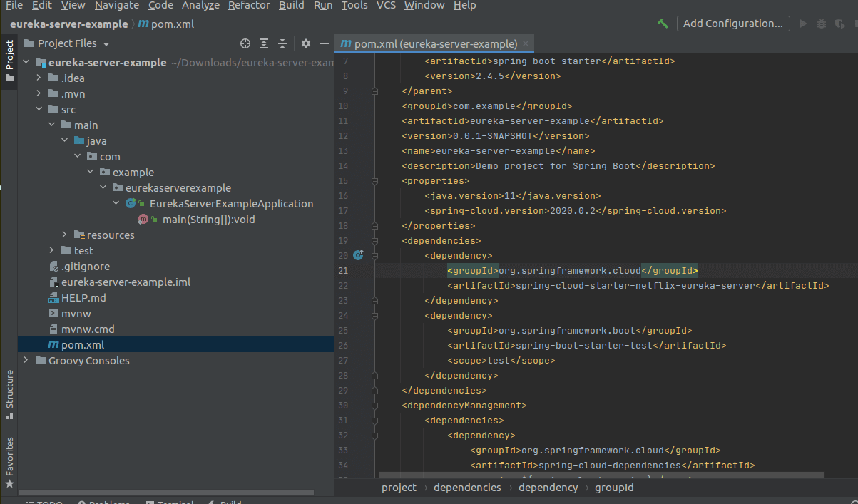Collapse the src folder
Viewport: 858px width, 504px height.
point(40,110)
